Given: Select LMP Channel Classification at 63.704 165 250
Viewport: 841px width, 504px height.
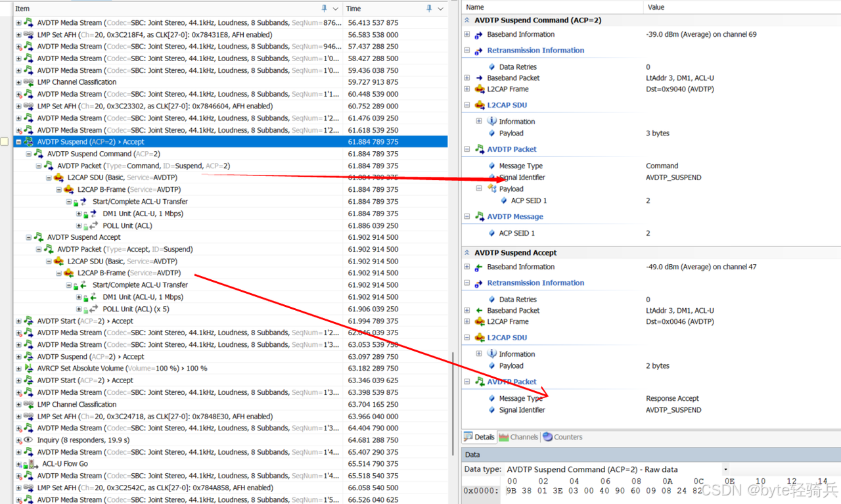Looking at the screenshot, I should [230, 405].
